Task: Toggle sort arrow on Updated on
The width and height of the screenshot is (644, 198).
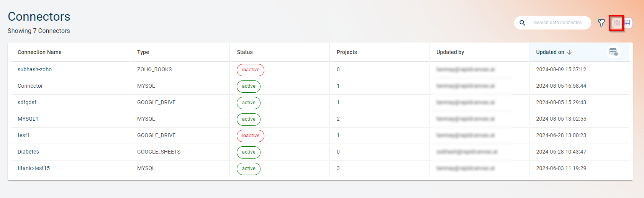Action: (569, 52)
